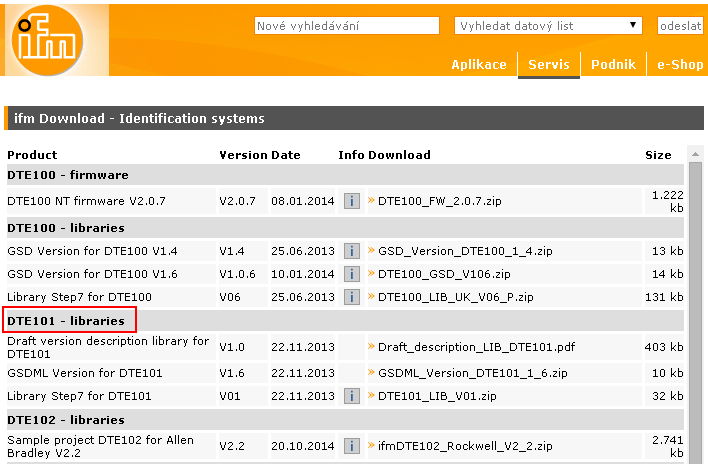This screenshot has width=708, height=464.
Task: Open the Servis tab
Action: [x=549, y=65]
